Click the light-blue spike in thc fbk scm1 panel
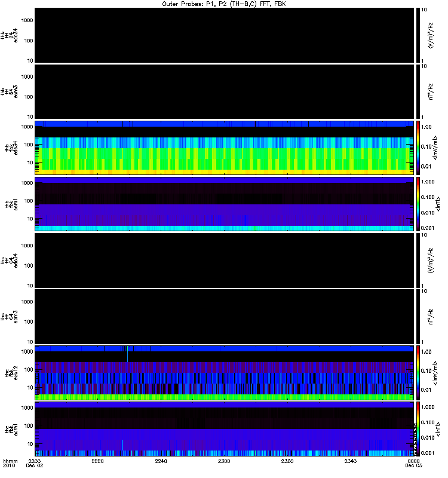Image resolution: width=448 pixels, height=478 pixels. tap(122, 445)
